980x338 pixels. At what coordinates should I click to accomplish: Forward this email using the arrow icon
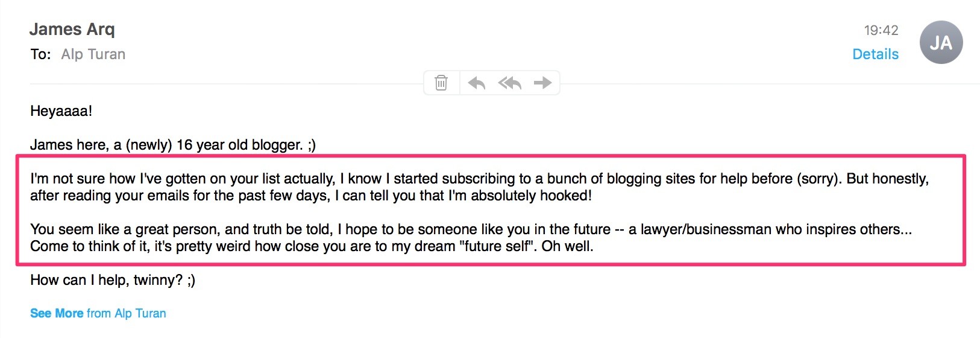point(542,83)
